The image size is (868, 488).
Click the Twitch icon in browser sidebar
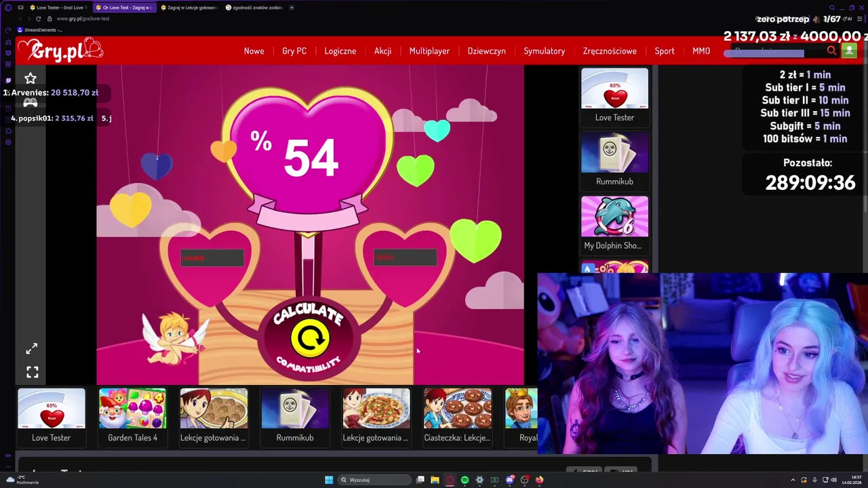8,80
